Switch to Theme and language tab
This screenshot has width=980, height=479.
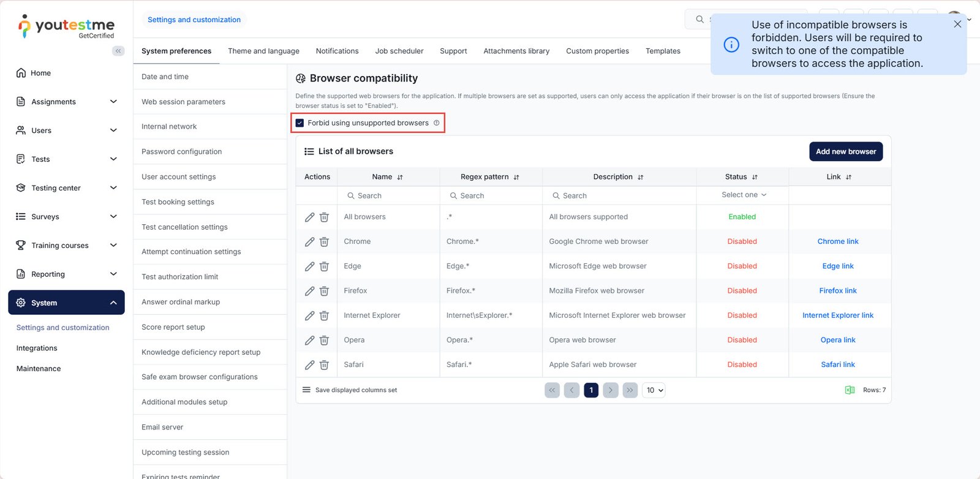click(263, 51)
